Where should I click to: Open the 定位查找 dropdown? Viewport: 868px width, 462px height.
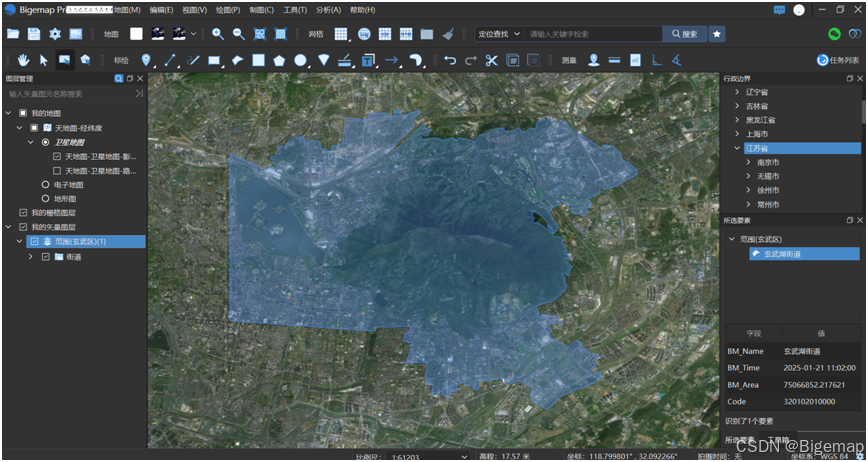(498, 34)
